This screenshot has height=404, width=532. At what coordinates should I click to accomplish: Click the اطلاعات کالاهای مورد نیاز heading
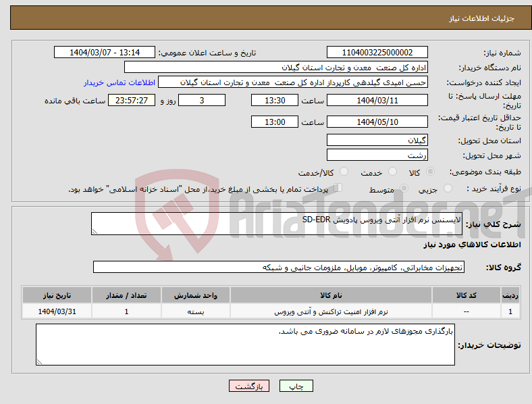pyautogui.click(x=472, y=245)
